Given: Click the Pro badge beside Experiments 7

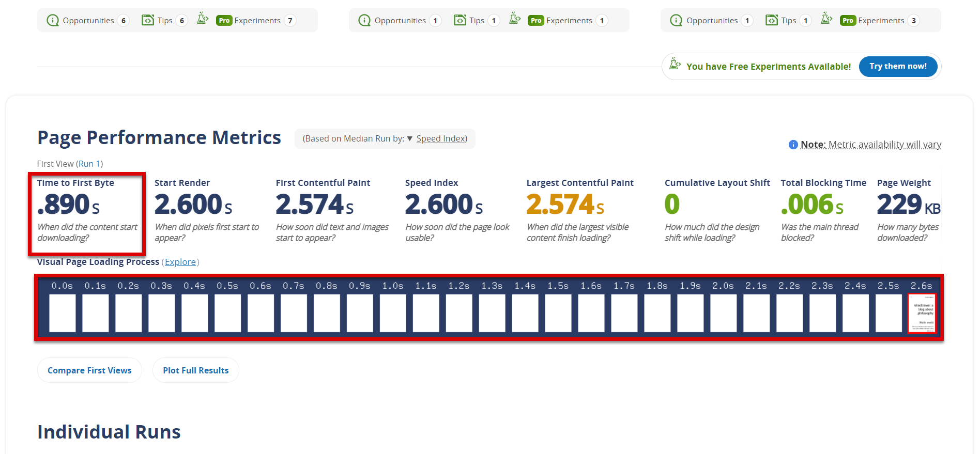Looking at the screenshot, I should pos(224,21).
